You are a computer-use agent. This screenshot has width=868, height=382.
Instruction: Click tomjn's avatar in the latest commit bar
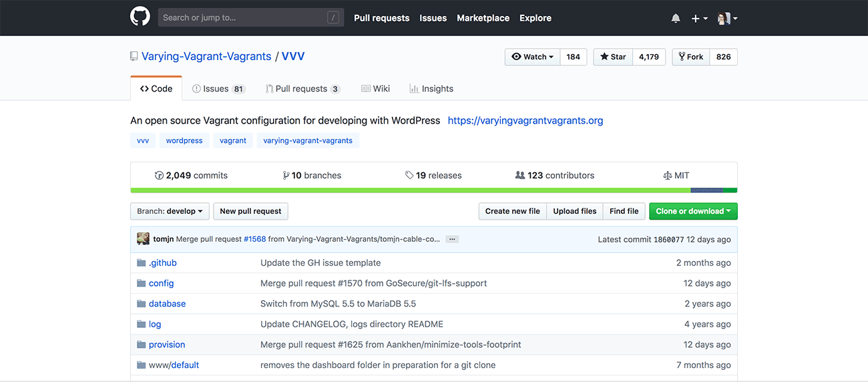tap(143, 239)
